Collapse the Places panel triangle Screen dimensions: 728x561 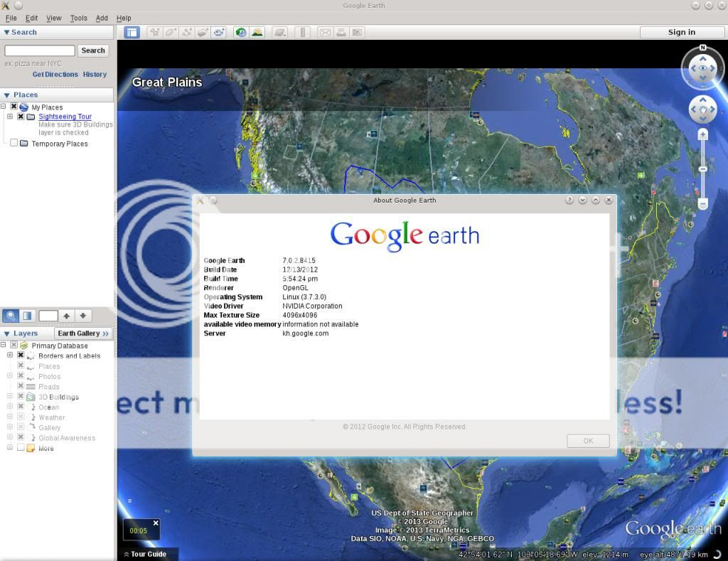pyautogui.click(x=6, y=95)
